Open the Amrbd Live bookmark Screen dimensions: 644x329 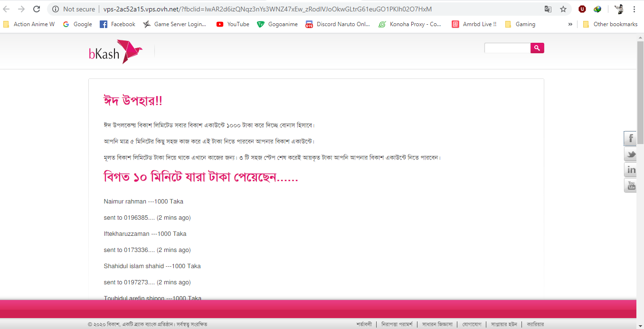point(474,24)
